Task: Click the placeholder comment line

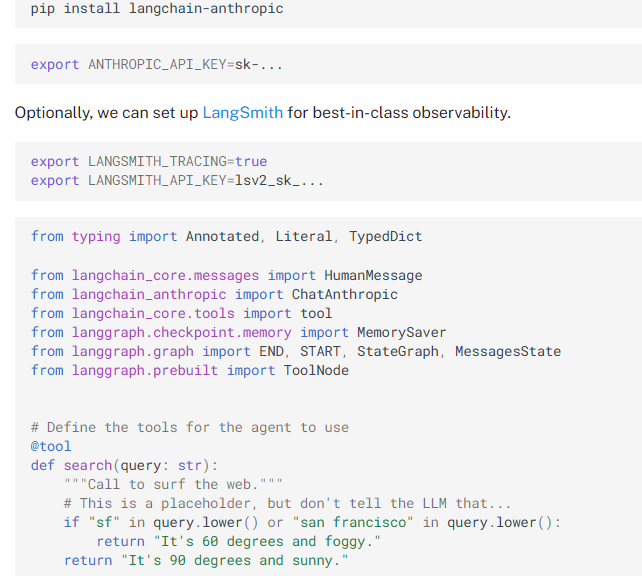Action: tap(287, 503)
